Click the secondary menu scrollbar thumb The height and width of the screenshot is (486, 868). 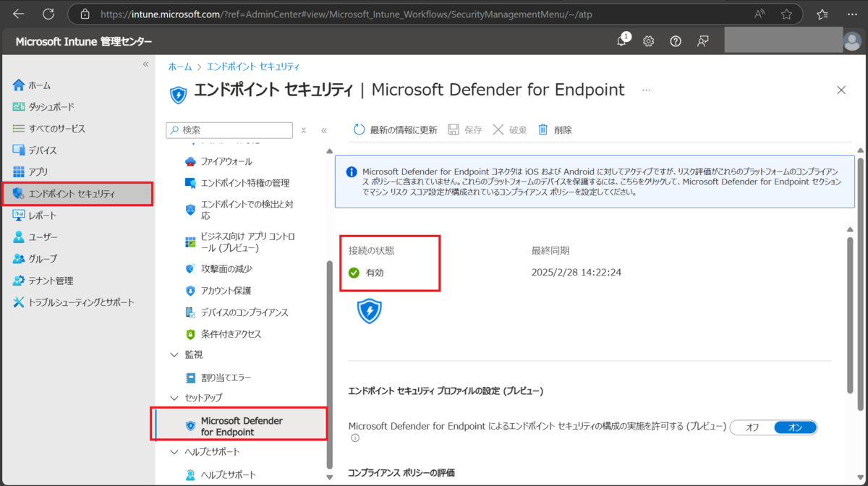click(x=330, y=363)
